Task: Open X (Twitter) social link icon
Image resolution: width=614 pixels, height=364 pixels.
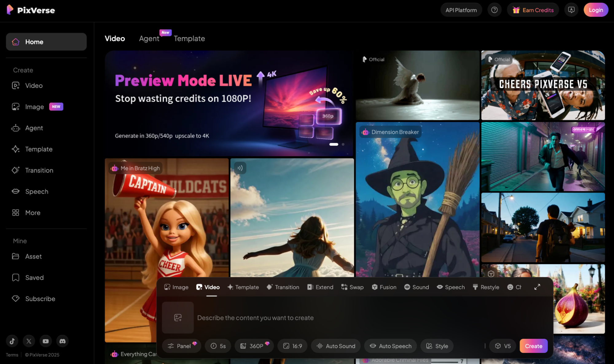Action: [29, 341]
